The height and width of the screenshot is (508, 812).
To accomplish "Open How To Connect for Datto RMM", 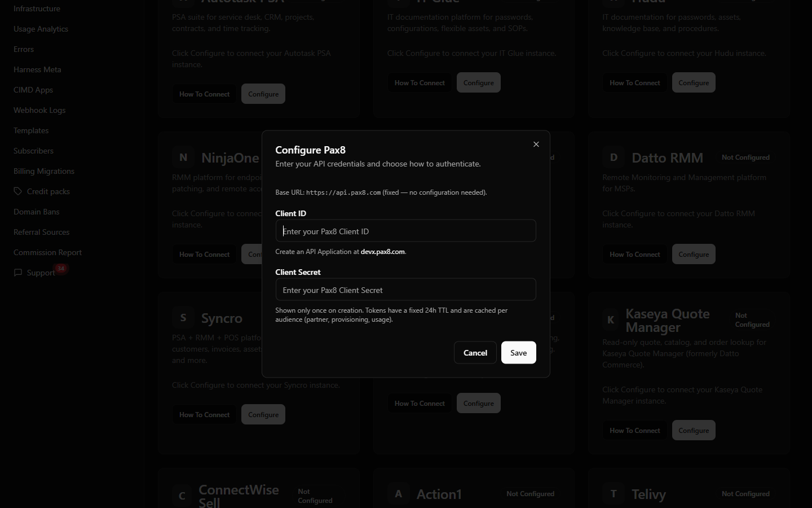I will (634, 254).
